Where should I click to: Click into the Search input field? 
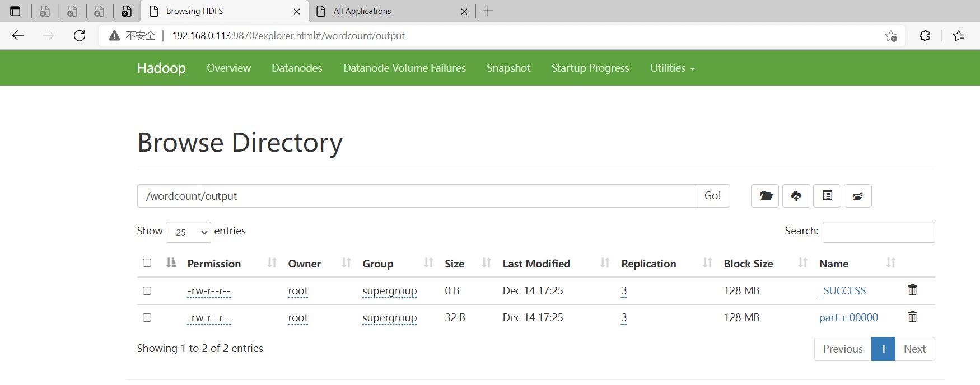pyautogui.click(x=878, y=232)
